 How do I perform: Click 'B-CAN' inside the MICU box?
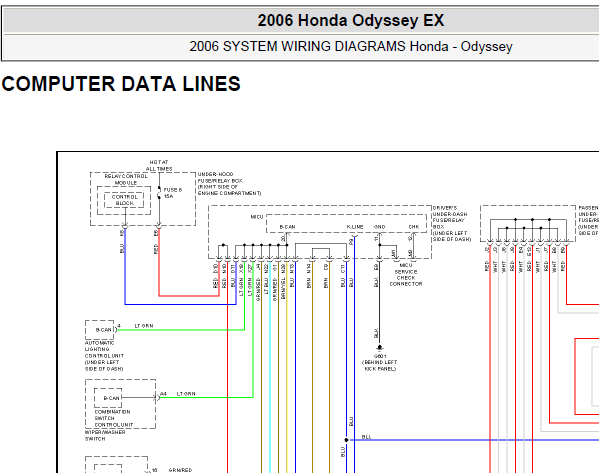(287, 227)
